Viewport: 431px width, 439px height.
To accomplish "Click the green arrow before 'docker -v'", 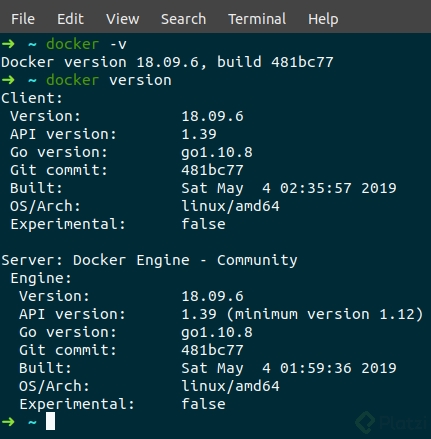I will click(x=8, y=44).
